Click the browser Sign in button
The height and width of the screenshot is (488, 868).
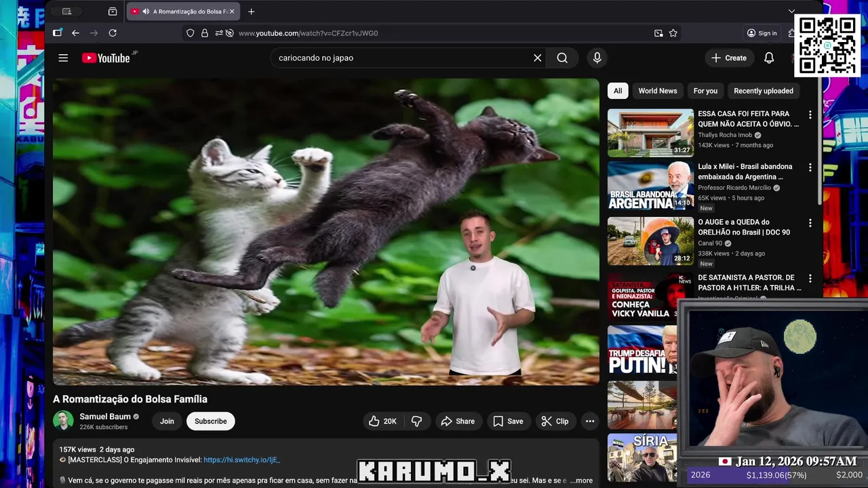(x=762, y=33)
